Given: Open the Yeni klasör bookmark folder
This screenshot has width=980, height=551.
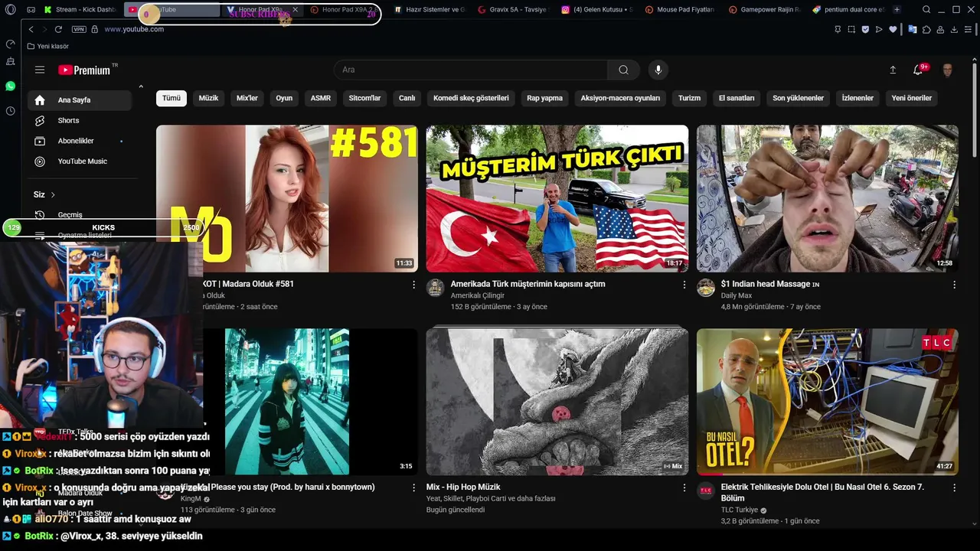Looking at the screenshot, I should click(x=48, y=46).
